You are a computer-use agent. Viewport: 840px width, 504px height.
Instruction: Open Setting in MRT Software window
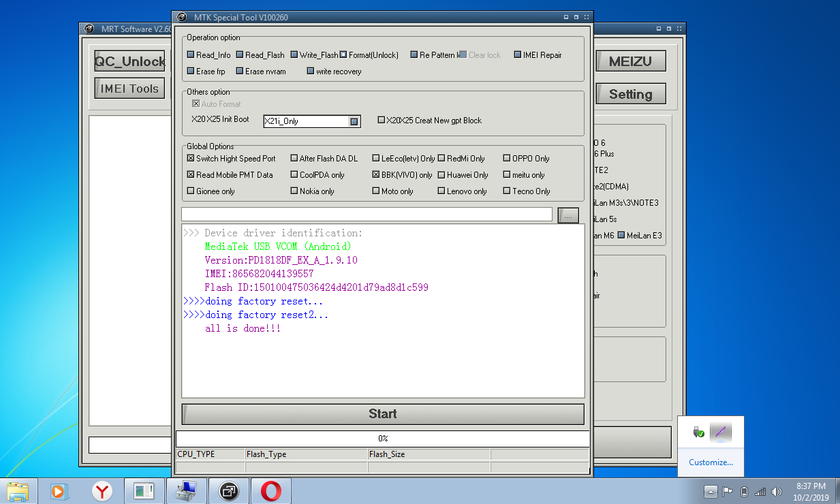tap(631, 94)
